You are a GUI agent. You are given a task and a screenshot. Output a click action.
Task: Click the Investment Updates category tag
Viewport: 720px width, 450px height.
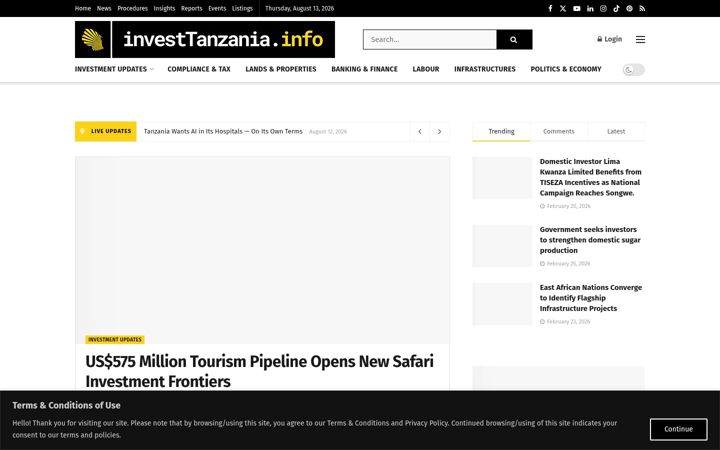tap(115, 339)
